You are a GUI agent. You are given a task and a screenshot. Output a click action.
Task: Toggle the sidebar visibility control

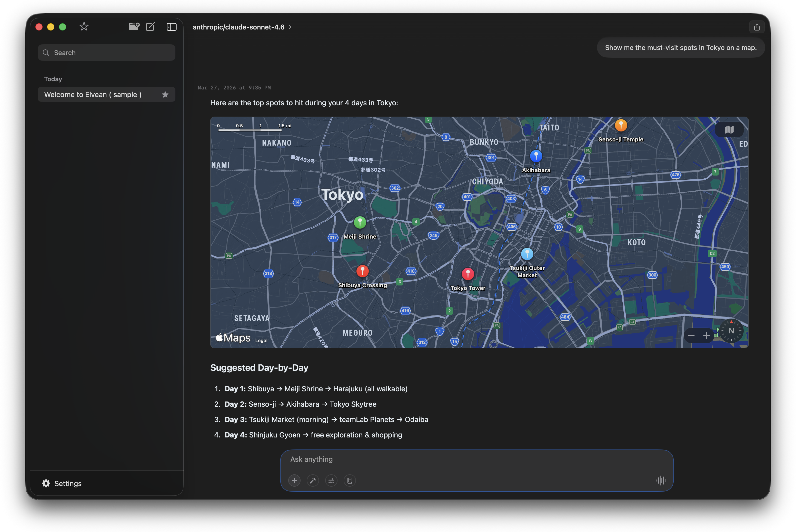(x=171, y=26)
